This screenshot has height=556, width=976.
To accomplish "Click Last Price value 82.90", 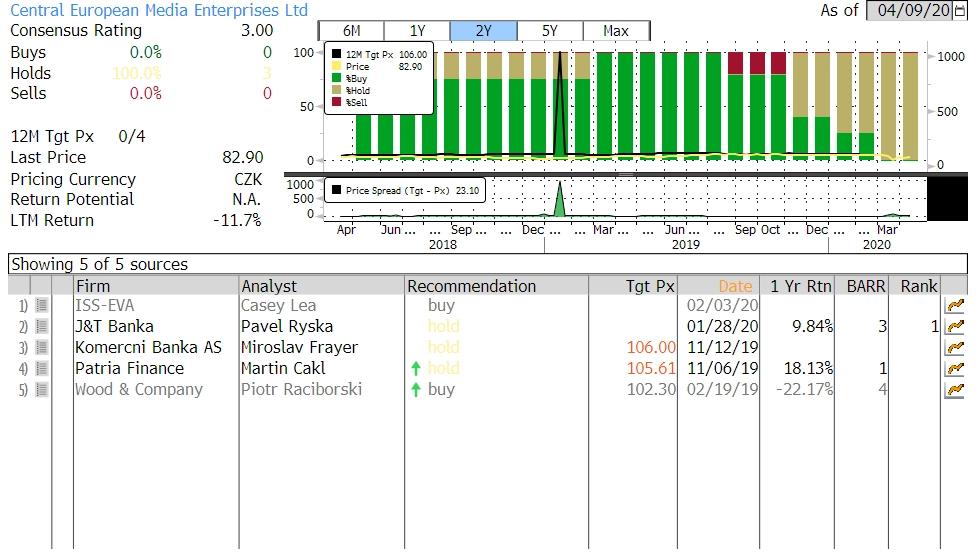I will pyautogui.click(x=243, y=158).
